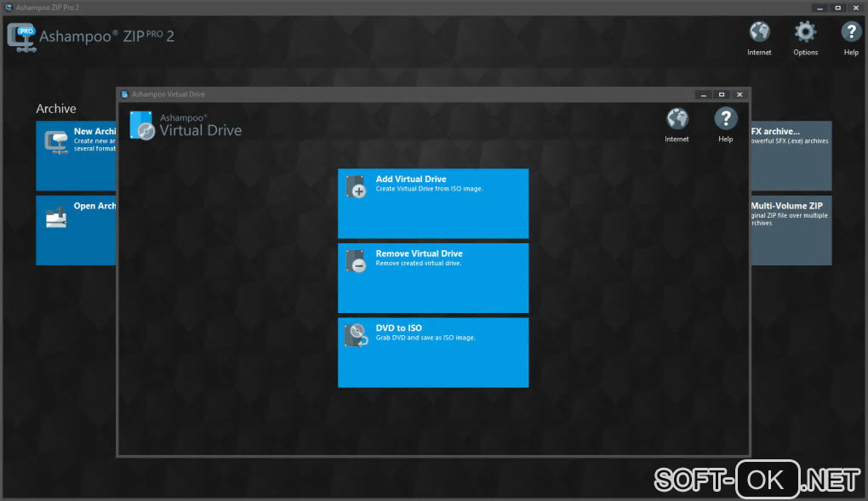Screen dimensions: 868x501
Task: Click the Add Virtual Drive plus icon
Action: click(x=356, y=186)
